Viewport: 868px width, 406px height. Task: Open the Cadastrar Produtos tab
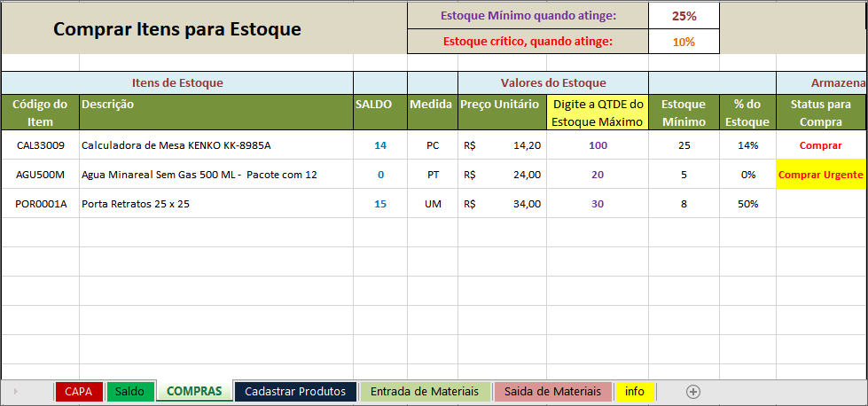[295, 392]
